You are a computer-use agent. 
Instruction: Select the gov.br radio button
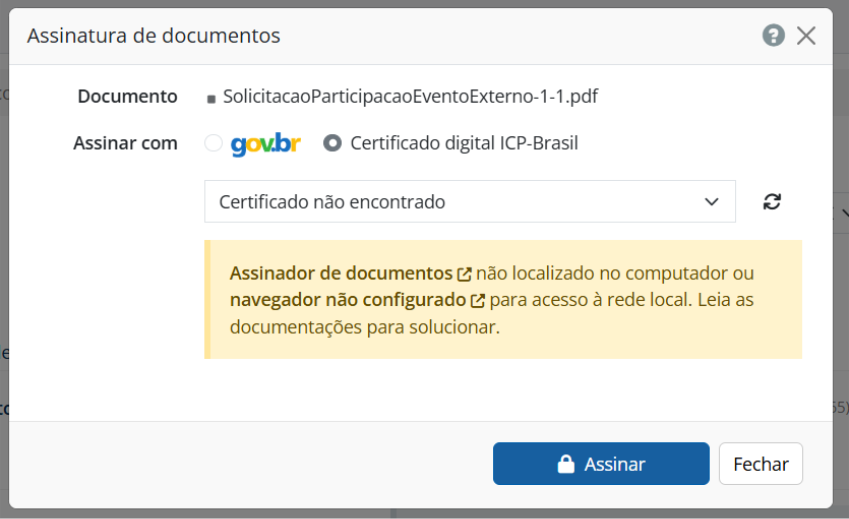213,143
